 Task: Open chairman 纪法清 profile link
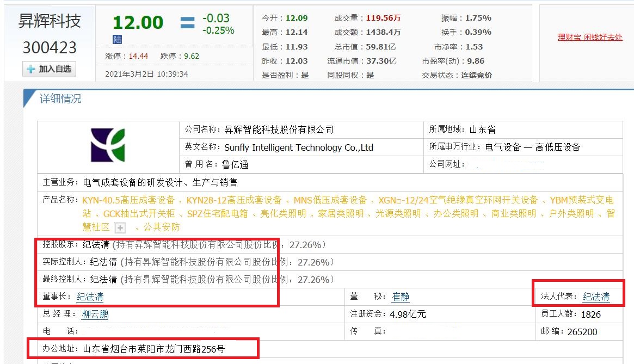point(90,297)
